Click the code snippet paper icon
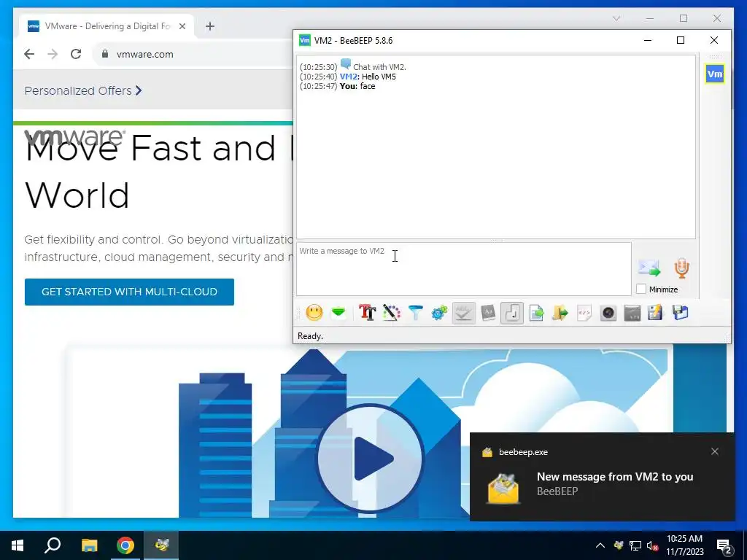This screenshot has width=747, height=560. pyautogui.click(x=584, y=313)
